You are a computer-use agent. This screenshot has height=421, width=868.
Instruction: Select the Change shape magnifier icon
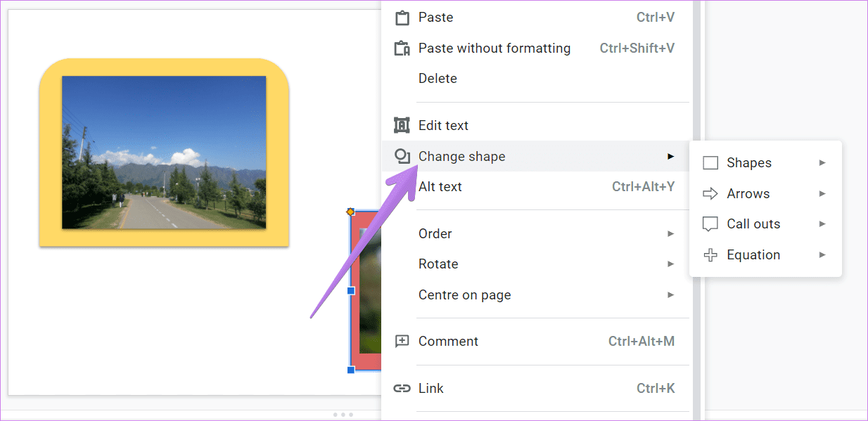[x=402, y=156]
